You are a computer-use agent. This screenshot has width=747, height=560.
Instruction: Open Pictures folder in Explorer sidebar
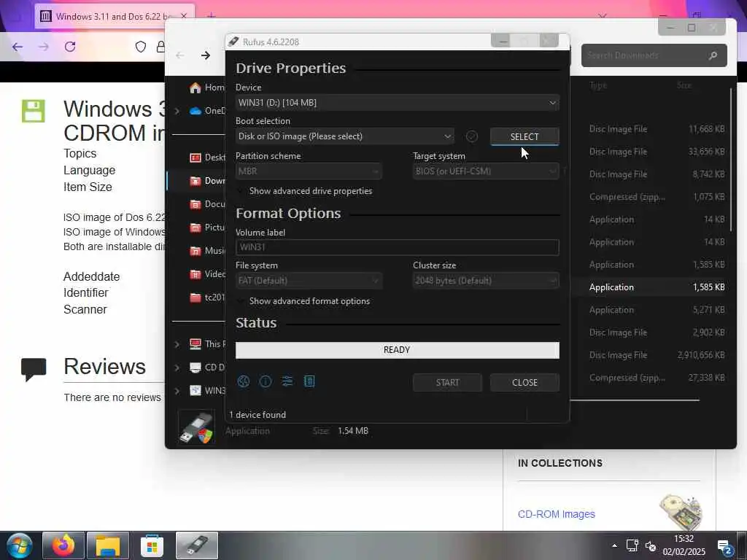[206, 227]
